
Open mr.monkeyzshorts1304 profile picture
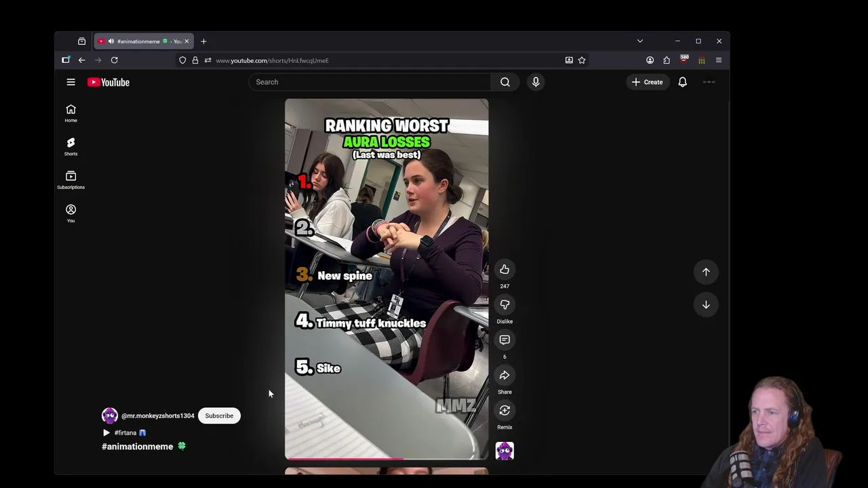coord(110,415)
